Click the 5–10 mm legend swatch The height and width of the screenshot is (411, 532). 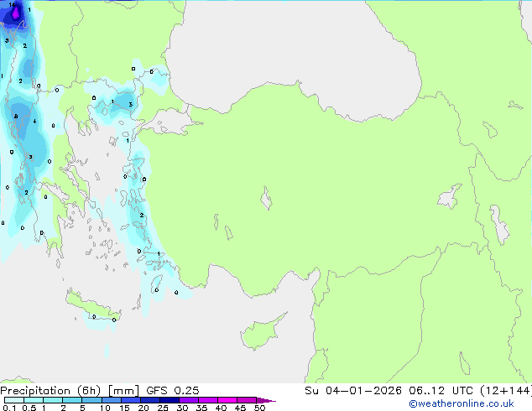point(91,400)
